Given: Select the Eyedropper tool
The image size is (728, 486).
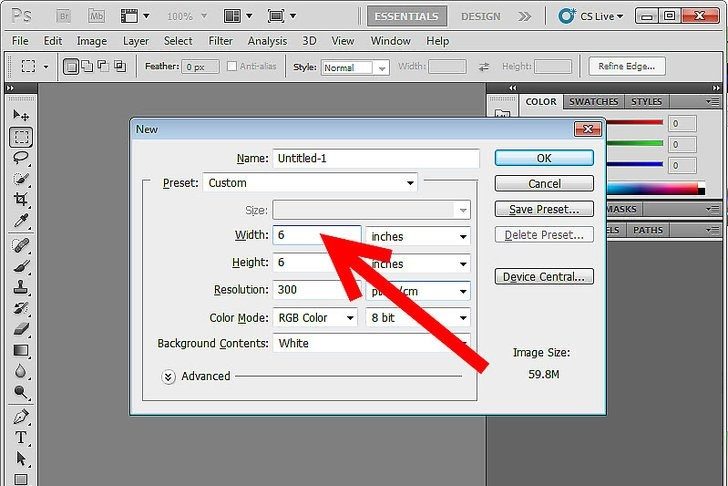Looking at the screenshot, I should pyautogui.click(x=21, y=222).
